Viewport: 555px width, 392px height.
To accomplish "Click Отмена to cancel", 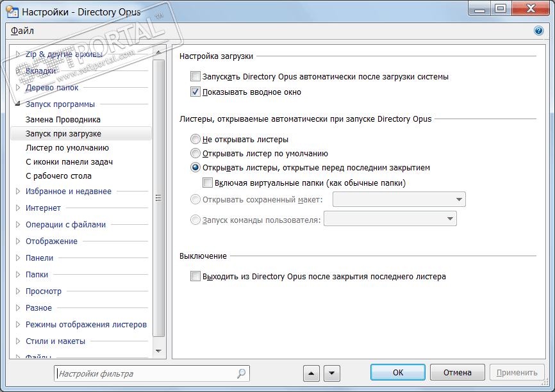I will click(458, 373).
